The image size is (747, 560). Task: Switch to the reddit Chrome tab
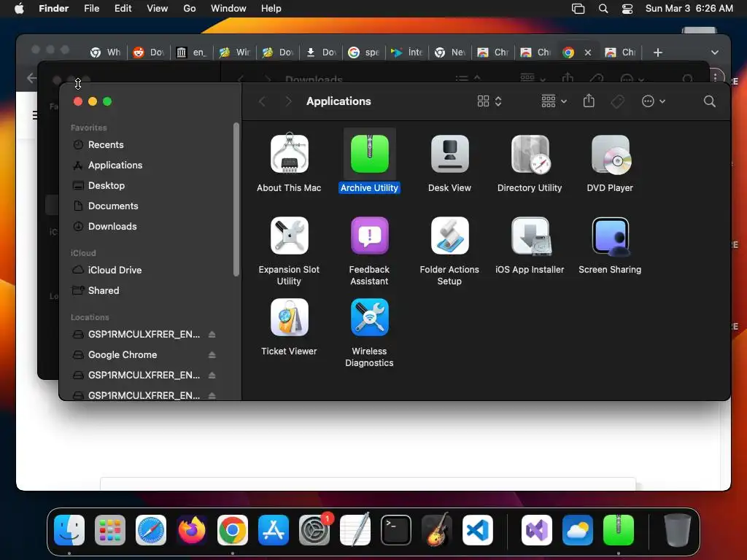pyautogui.click(x=149, y=52)
